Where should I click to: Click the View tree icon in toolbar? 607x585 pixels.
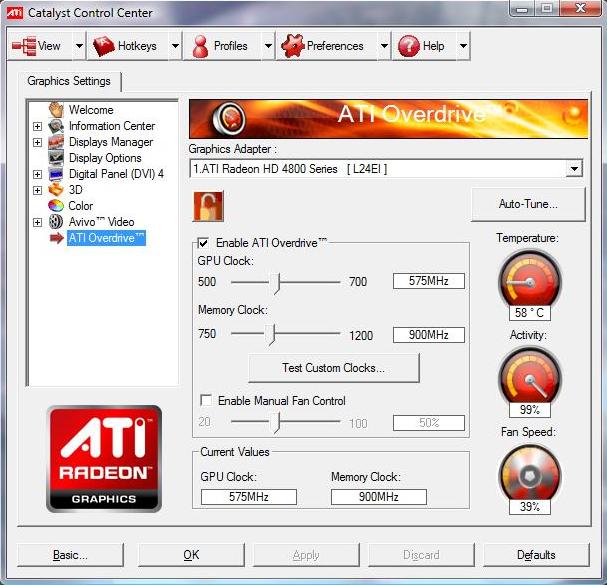point(24,46)
